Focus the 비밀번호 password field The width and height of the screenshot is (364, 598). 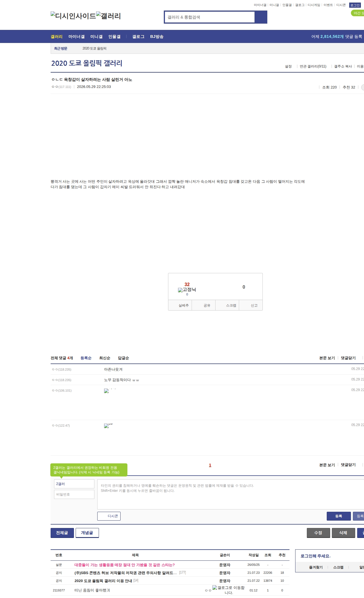[x=74, y=494]
